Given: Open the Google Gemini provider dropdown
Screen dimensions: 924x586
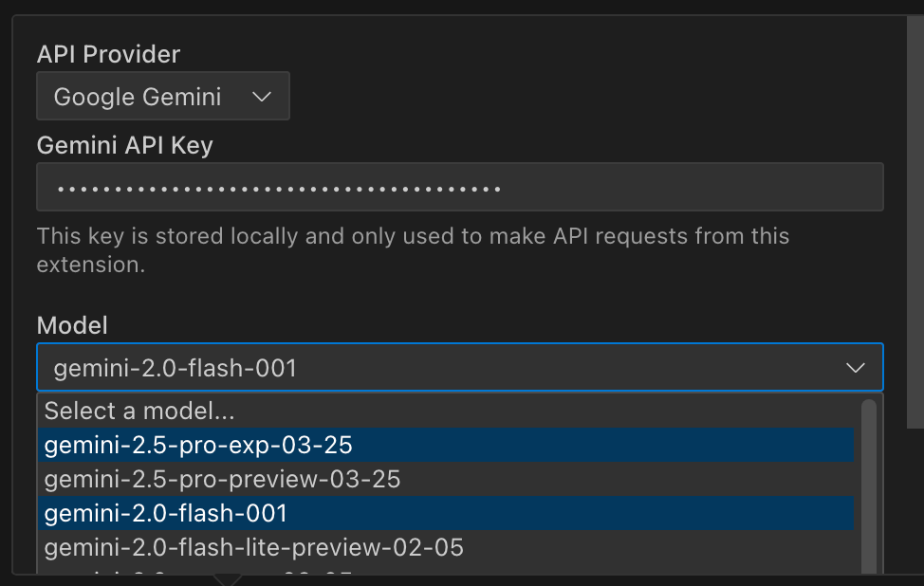Looking at the screenshot, I should click(162, 97).
